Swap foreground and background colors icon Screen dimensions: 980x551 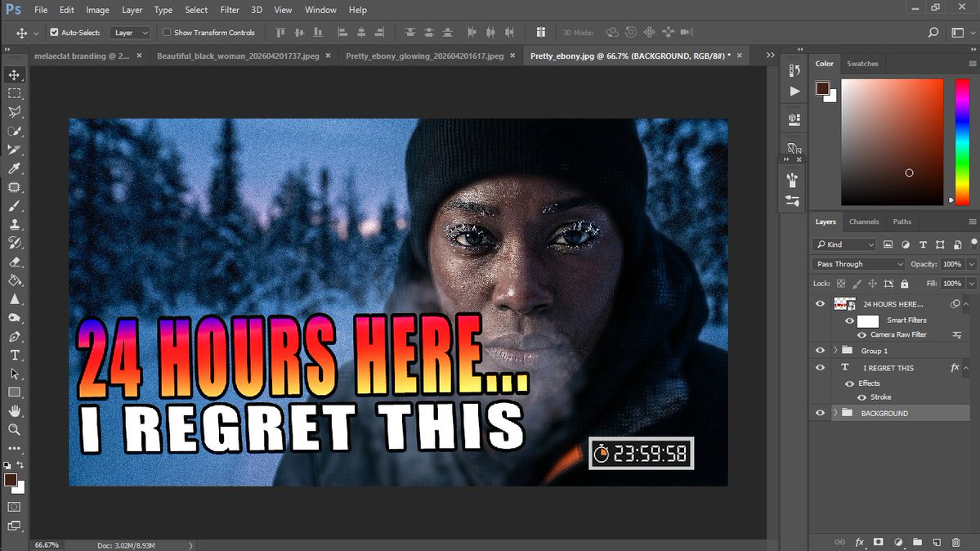pyautogui.click(x=20, y=464)
